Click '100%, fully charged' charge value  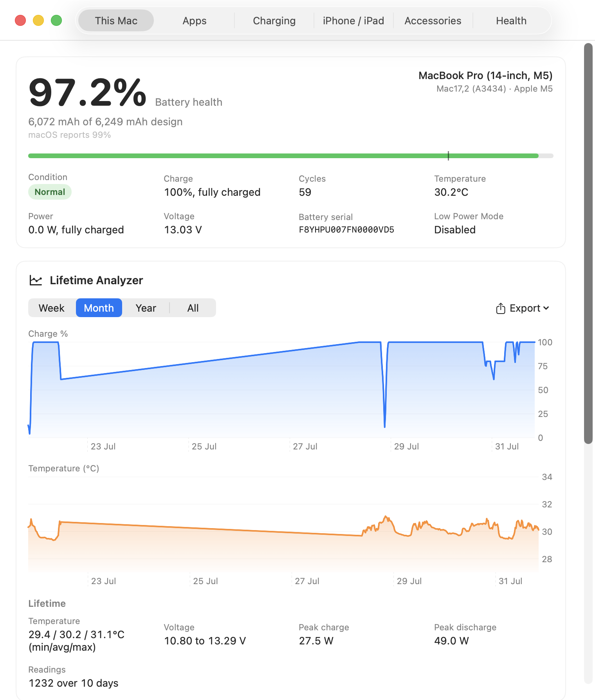tap(212, 192)
